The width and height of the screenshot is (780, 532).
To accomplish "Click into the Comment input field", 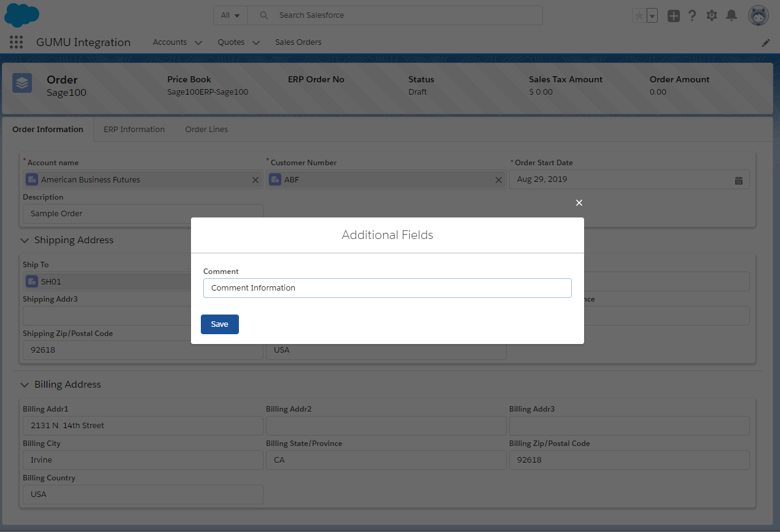I will coord(388,288).
